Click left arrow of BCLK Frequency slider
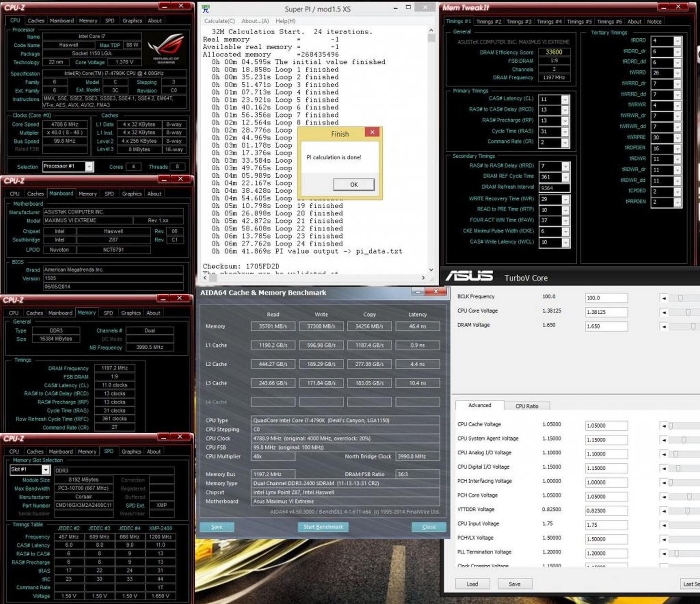Screen dimensions: 700x604 (664, 298)
